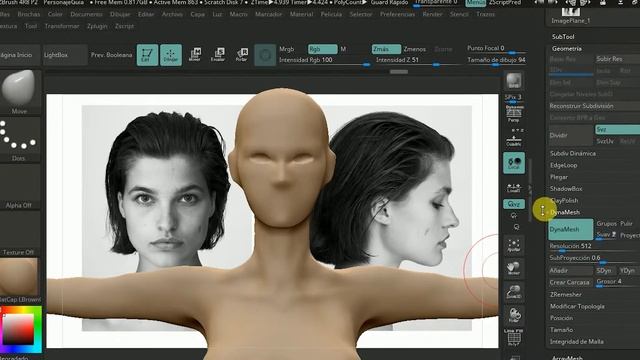The image size is (640, 360).
Task: Adjust the Tamaño de dibujo slider
Action: [496, 60]
